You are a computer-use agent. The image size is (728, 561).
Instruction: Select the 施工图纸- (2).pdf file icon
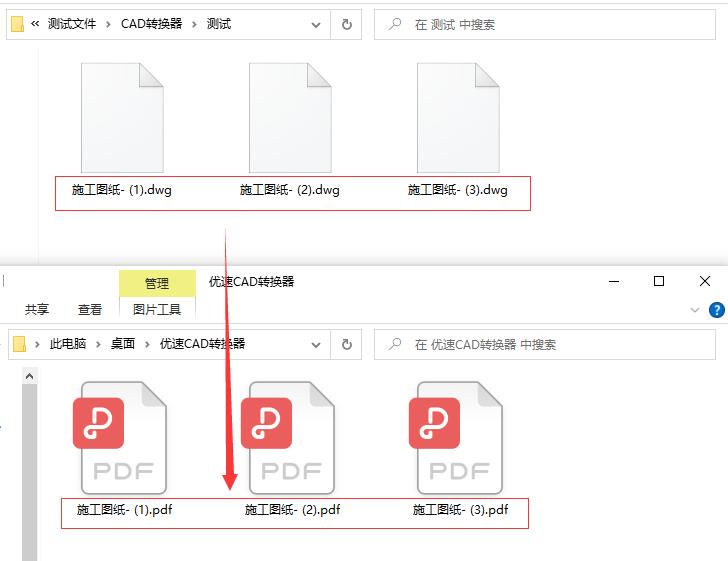click(288, 438)
